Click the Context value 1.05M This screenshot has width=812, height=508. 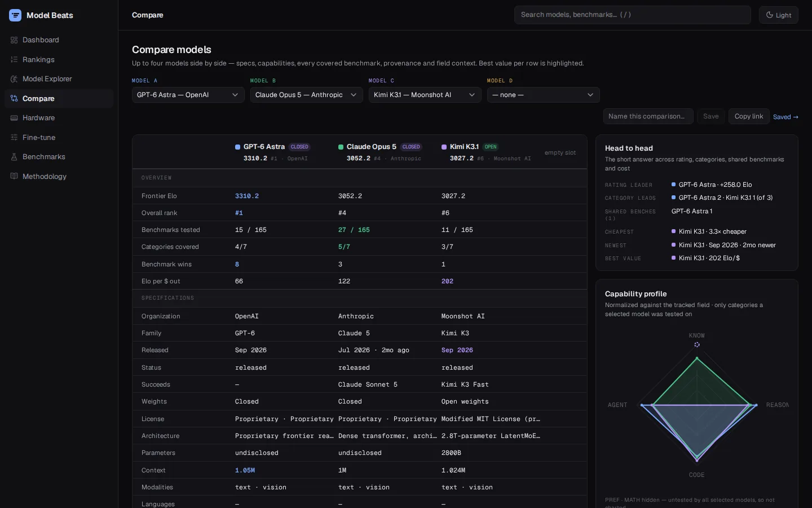245,470
